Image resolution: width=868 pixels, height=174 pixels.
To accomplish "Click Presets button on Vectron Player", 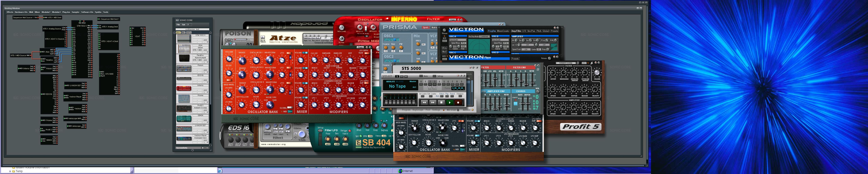I will [x=515, y=59].
